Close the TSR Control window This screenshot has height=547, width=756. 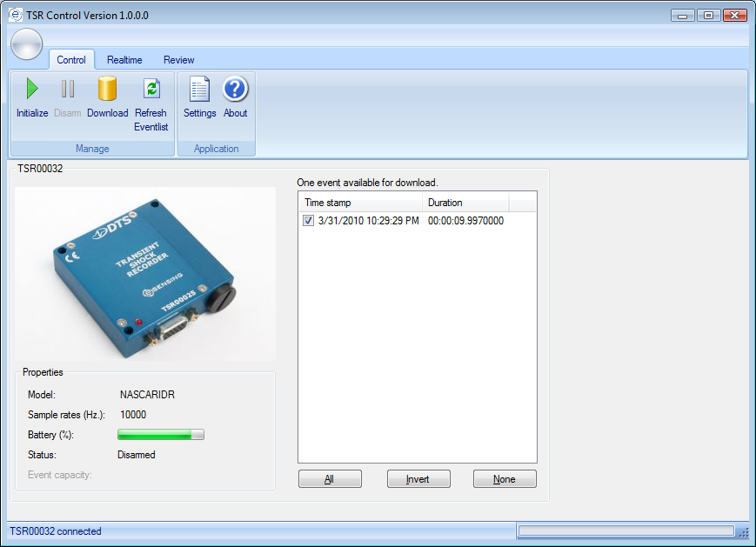coord(735,16)
